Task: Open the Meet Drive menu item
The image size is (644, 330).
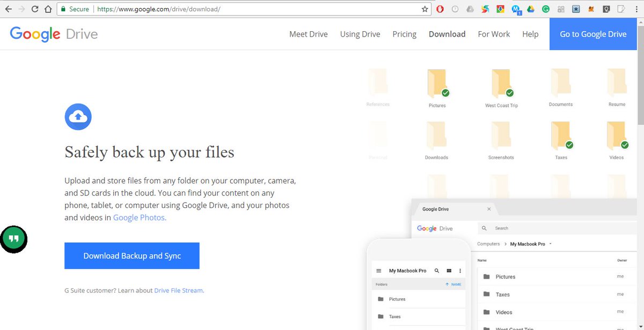Action: coord(309,34)
